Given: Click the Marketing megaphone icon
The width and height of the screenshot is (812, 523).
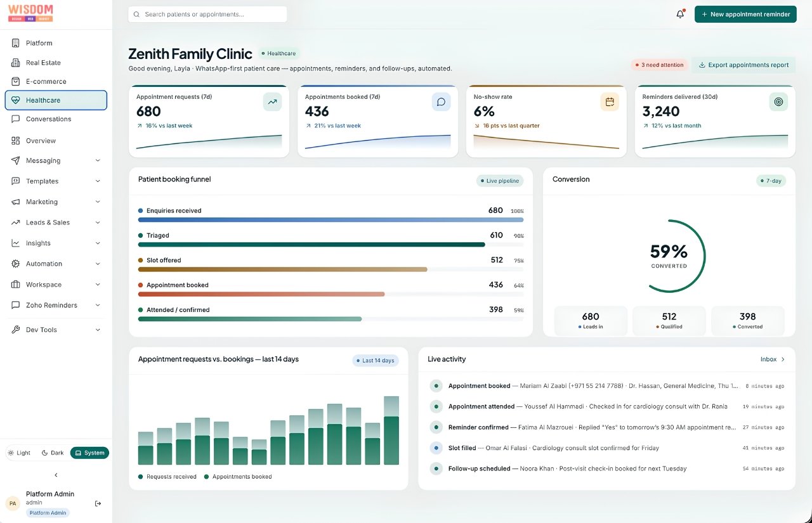Looking at the screenshot, I should click(x=15, y=202).
